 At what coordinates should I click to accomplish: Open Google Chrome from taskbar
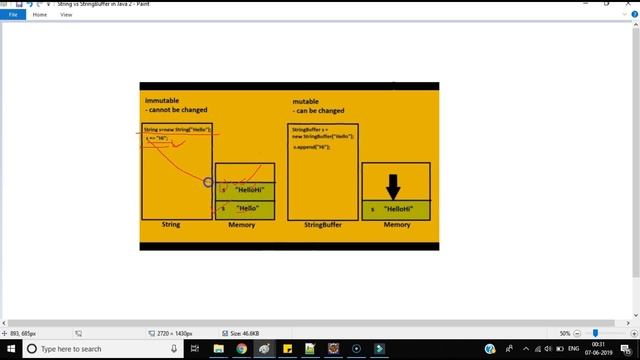[x=241, y=349]
